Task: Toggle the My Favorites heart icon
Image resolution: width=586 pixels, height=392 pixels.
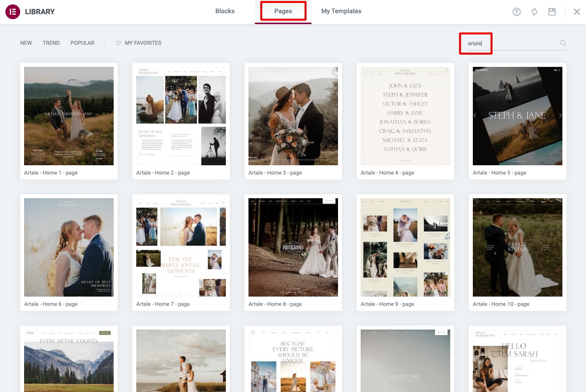Action: (118, 43)
